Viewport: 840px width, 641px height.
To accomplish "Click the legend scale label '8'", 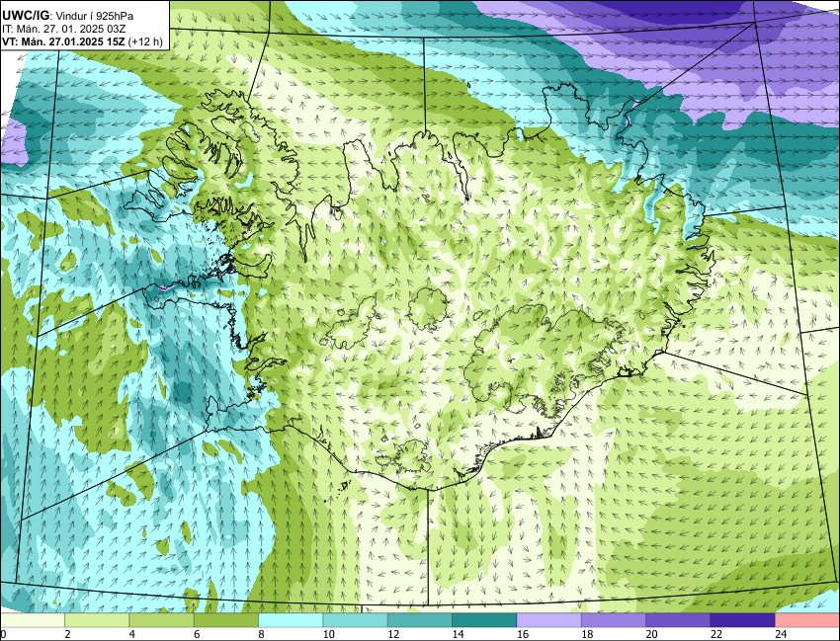I will 261,634.
